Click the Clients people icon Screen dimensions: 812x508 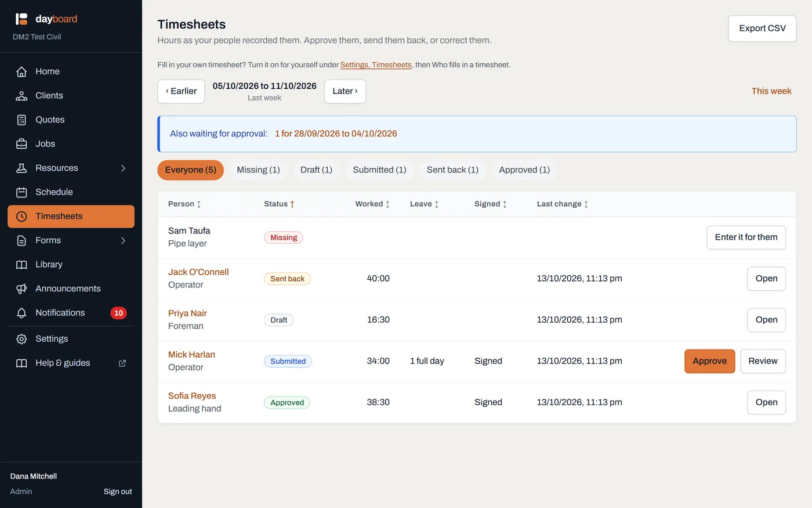(x=21, y=96)
